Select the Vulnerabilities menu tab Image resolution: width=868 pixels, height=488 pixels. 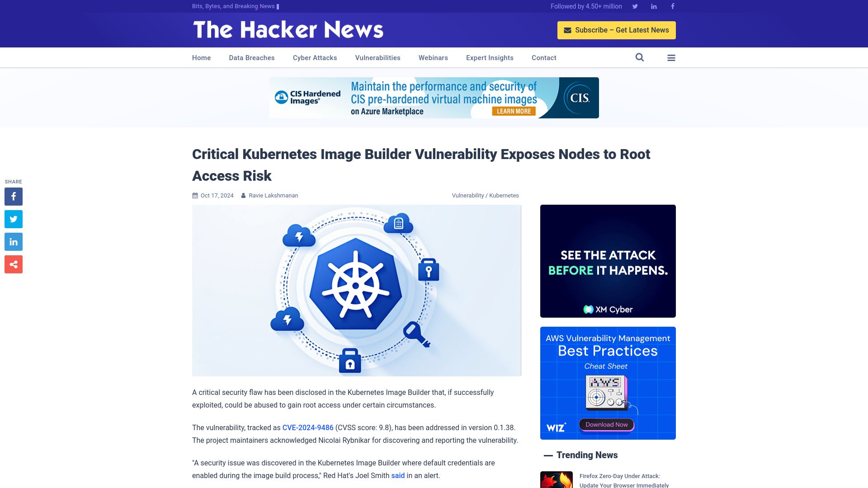pos(377,57)
